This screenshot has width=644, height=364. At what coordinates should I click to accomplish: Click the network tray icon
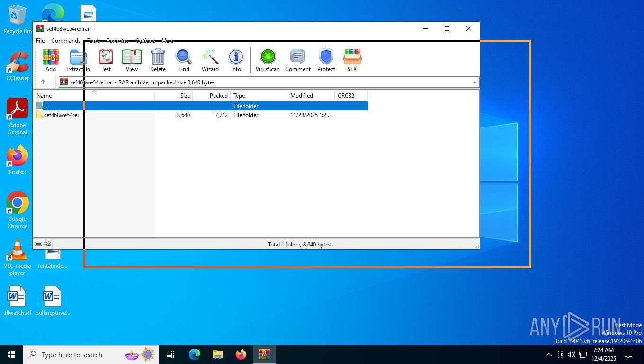click(583, 355)
